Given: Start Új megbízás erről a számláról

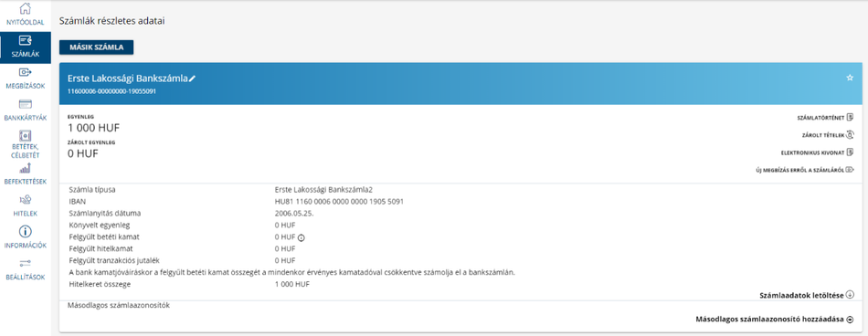Looking at the screenshot, I should (x=799, y=171).
